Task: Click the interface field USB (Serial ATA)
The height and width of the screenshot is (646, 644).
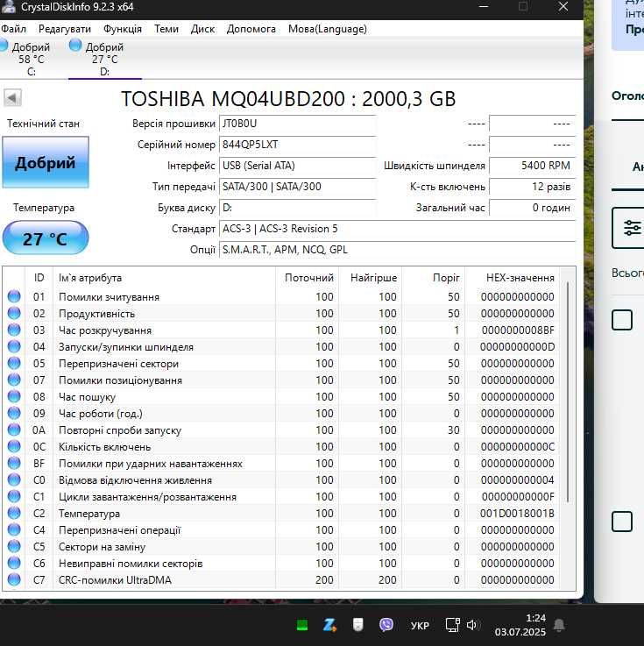Action: (297, 166)
